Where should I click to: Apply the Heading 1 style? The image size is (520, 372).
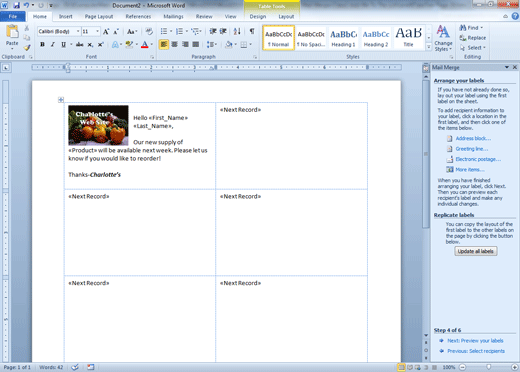[x=343, y=38]
